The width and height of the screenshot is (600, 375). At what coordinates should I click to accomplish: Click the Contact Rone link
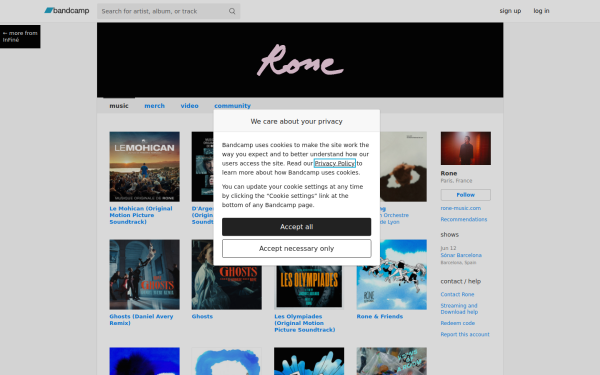click(x=457, y=294)
